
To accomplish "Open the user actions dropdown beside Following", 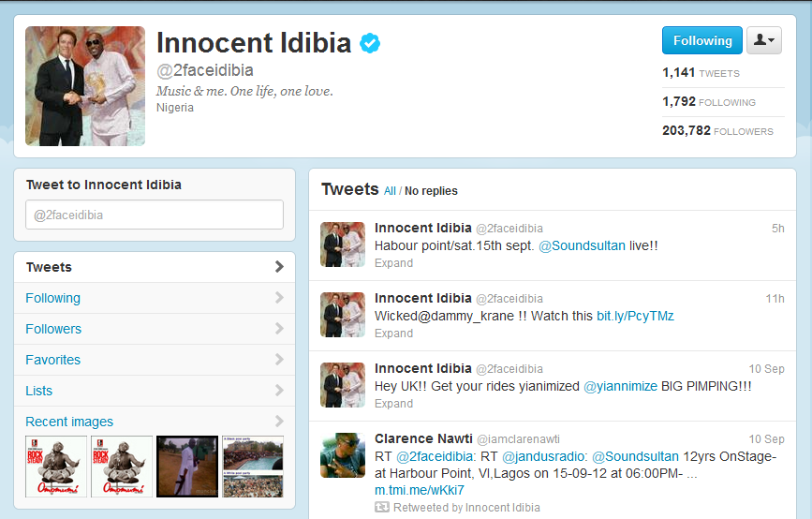I will click(x=764, y=40).
